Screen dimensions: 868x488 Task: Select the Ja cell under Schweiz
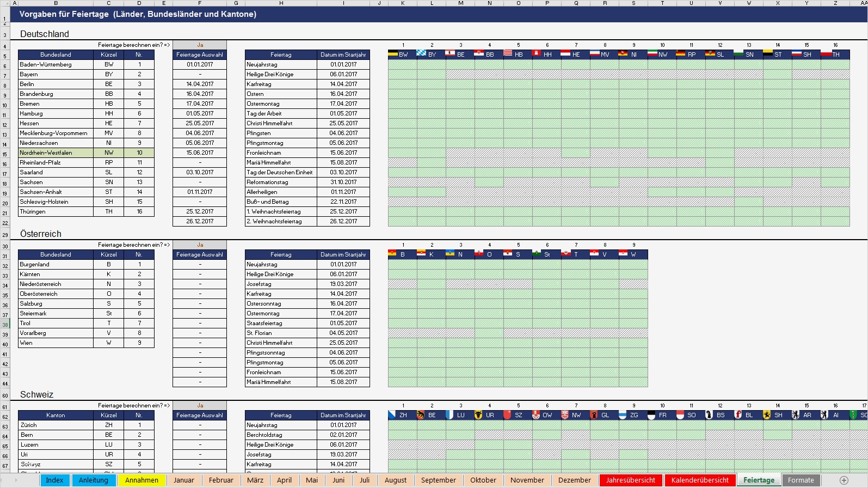[x=200, y=405]
